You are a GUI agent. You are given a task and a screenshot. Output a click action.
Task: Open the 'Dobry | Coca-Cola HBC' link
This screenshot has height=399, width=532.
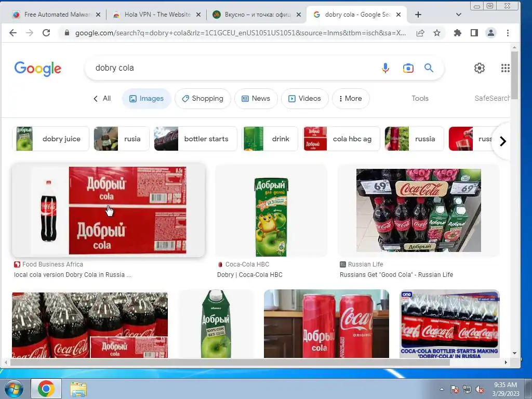[x=250, y=275]
